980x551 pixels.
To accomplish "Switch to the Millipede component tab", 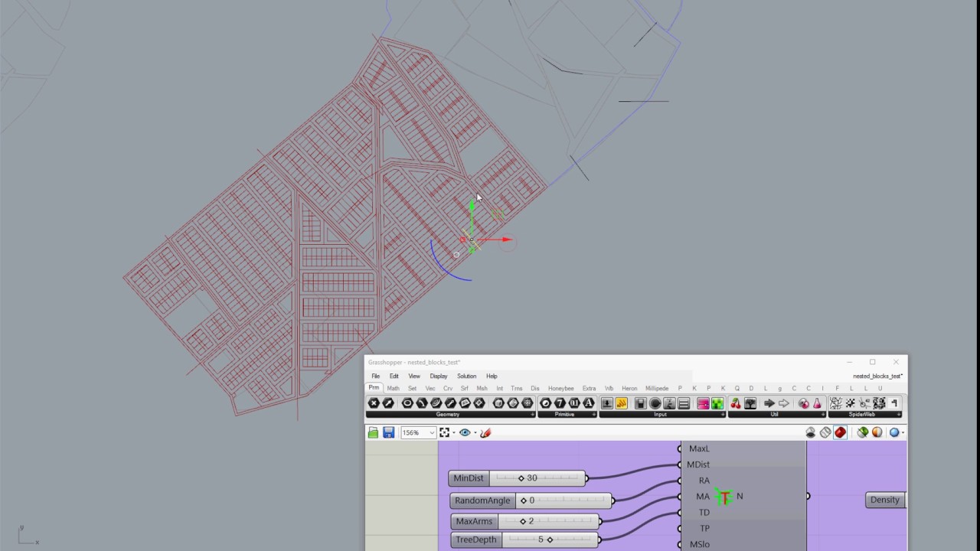I will click(x=657, y=388).
